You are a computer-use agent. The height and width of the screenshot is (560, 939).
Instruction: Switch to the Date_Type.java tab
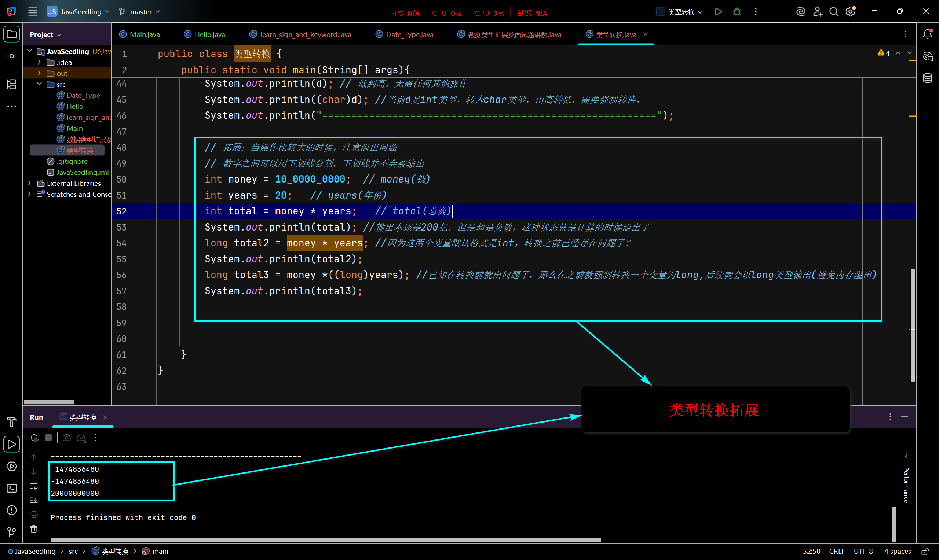pos(404,34)
